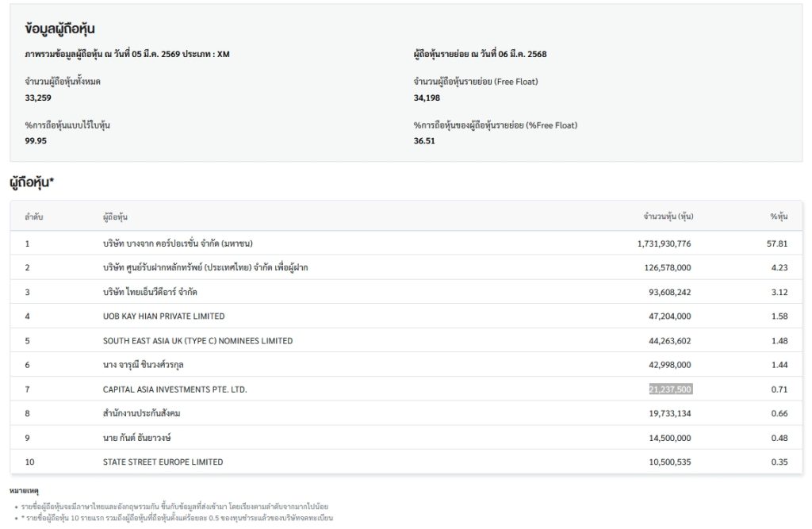
Task: Click UOB KAY HIAN PRIVATE LIMITED row name
Action: coord(163,316)
